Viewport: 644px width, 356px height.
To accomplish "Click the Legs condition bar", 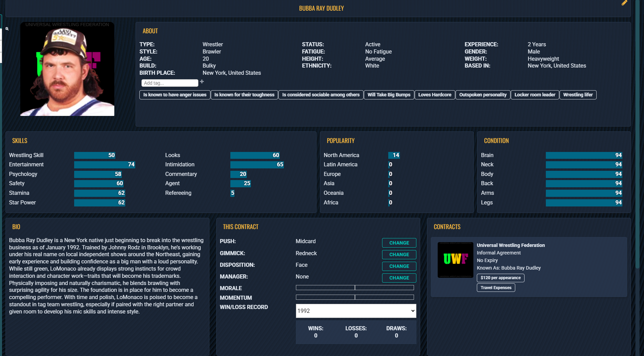I will 584,203.
